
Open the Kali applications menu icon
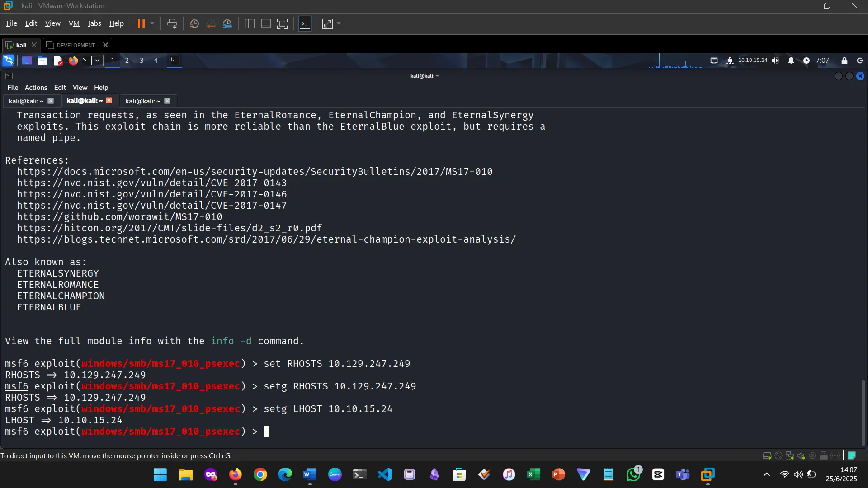point(8,61)
